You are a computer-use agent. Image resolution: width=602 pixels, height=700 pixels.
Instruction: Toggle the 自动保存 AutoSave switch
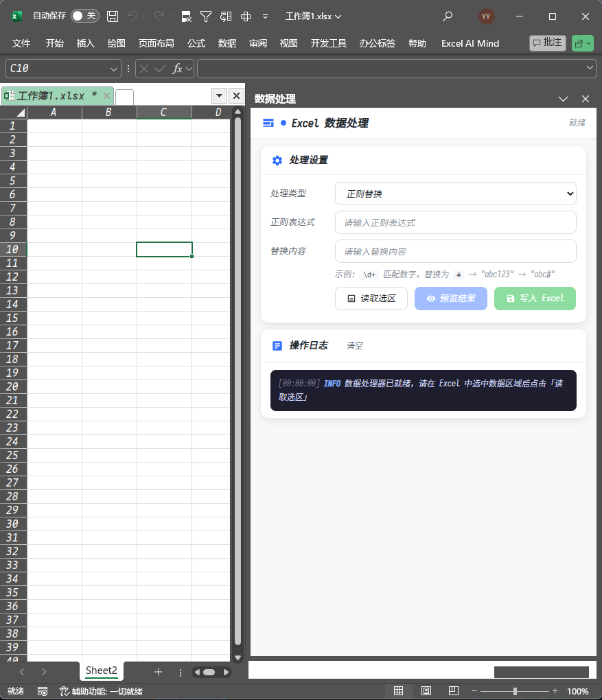tap(85, 16)
